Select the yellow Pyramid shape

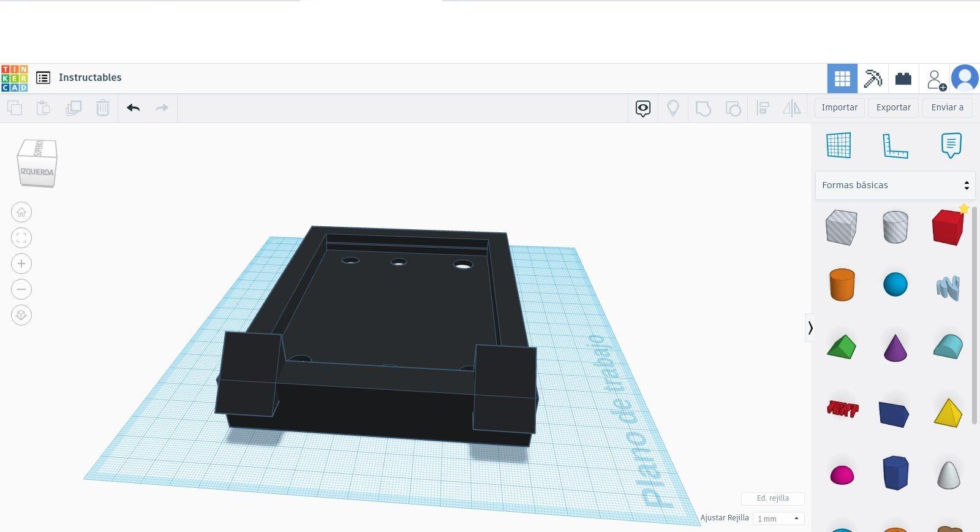point(948,412)
